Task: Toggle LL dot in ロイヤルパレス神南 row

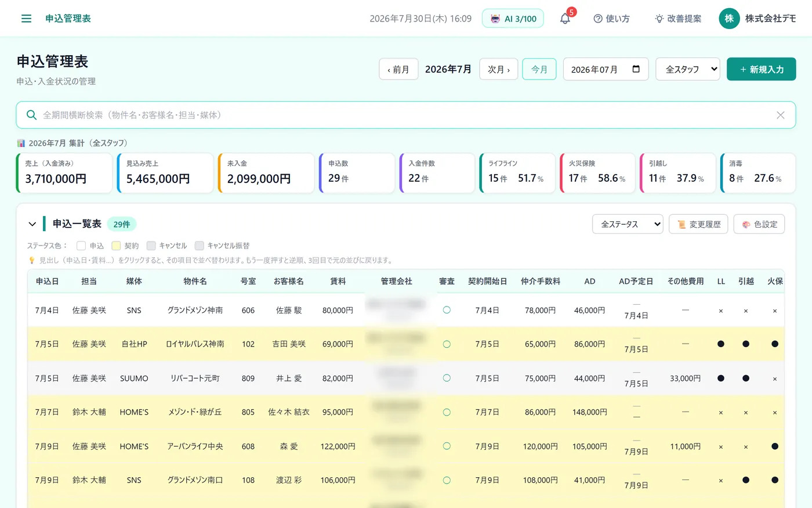Action: click(x=721, y=344)
